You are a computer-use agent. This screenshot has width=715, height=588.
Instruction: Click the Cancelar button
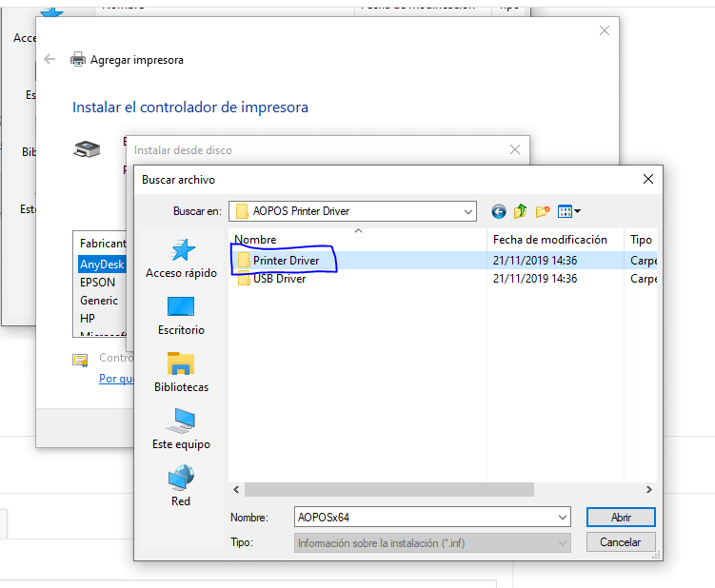coord(621,542)
